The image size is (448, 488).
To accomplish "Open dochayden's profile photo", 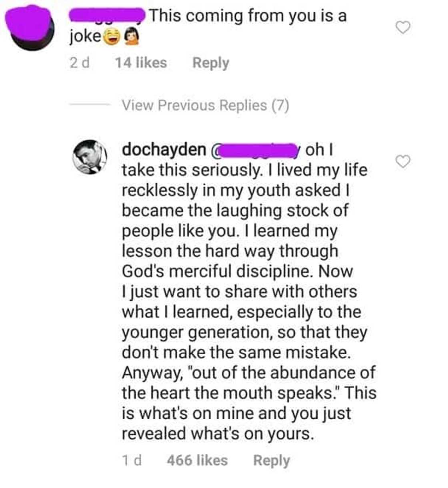I will pyautogui.click(x=90, y=157).
